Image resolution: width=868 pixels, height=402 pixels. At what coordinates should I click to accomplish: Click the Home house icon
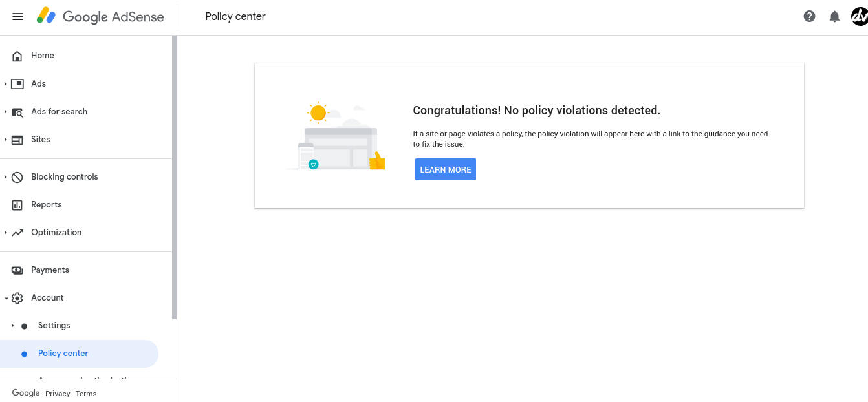(x=17, y=56)
